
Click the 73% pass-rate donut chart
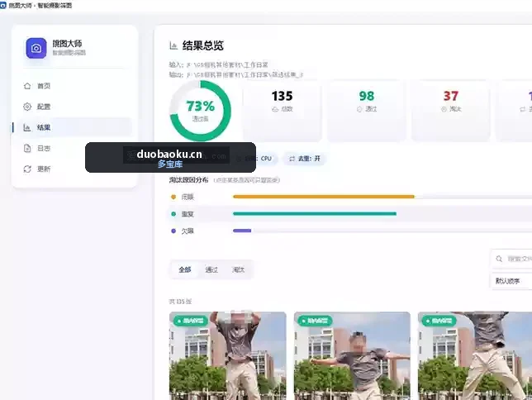click(200, 111)
